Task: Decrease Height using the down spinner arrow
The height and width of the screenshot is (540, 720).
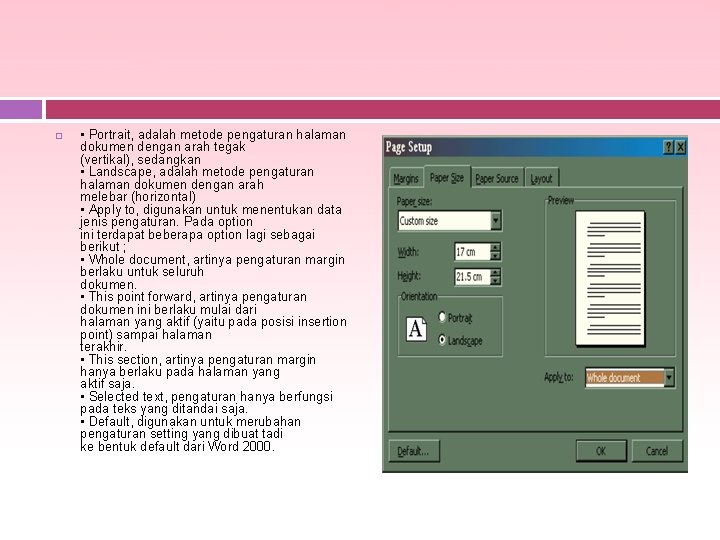Action: click(495, 281)
